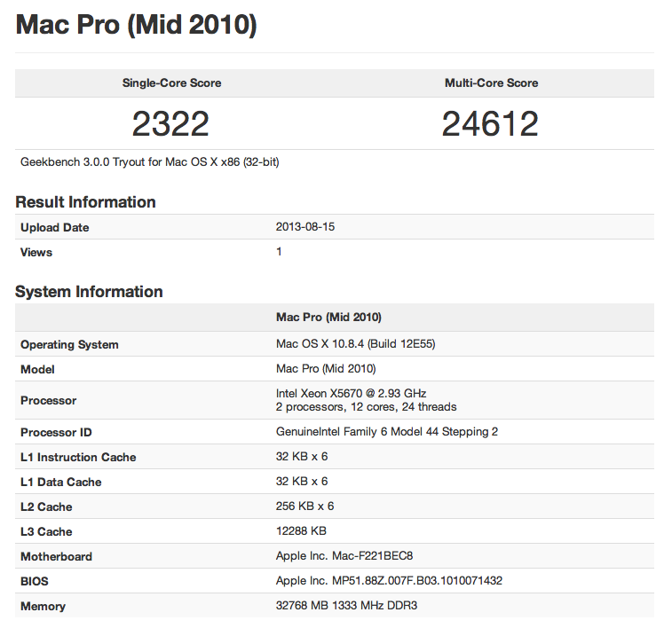672x636 pixels.
Task: Select the upload date 2013-08-15
Action: [x=305, y=227]
